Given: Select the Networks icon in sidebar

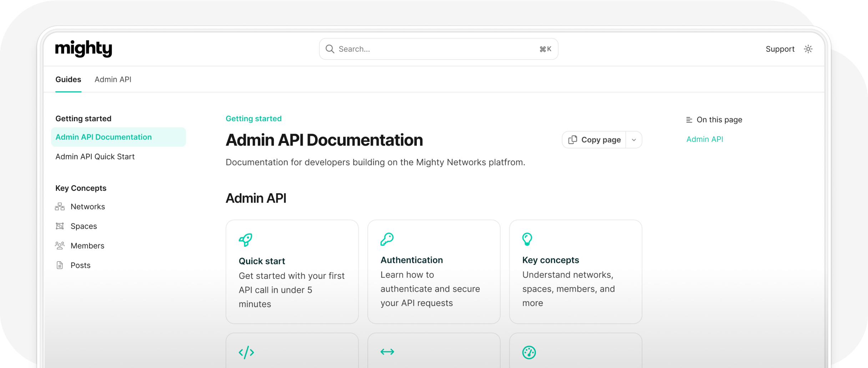Looking at the screenshot, I should pos(60,206).
